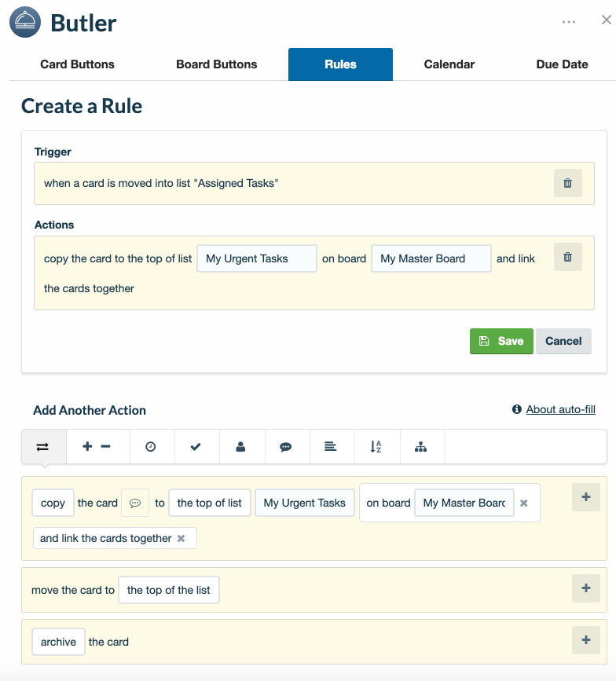Open the About auto-fill link

click(x=560, y=409)
